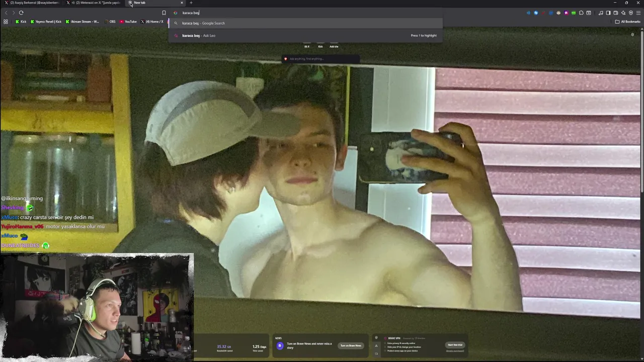Open the bookmarks bar apps grid icon
The image size is (644, 362).
coord(6,22)
